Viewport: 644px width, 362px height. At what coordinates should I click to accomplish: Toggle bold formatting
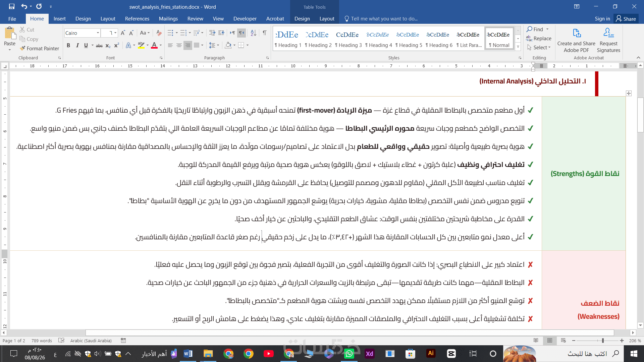(68, 45)
